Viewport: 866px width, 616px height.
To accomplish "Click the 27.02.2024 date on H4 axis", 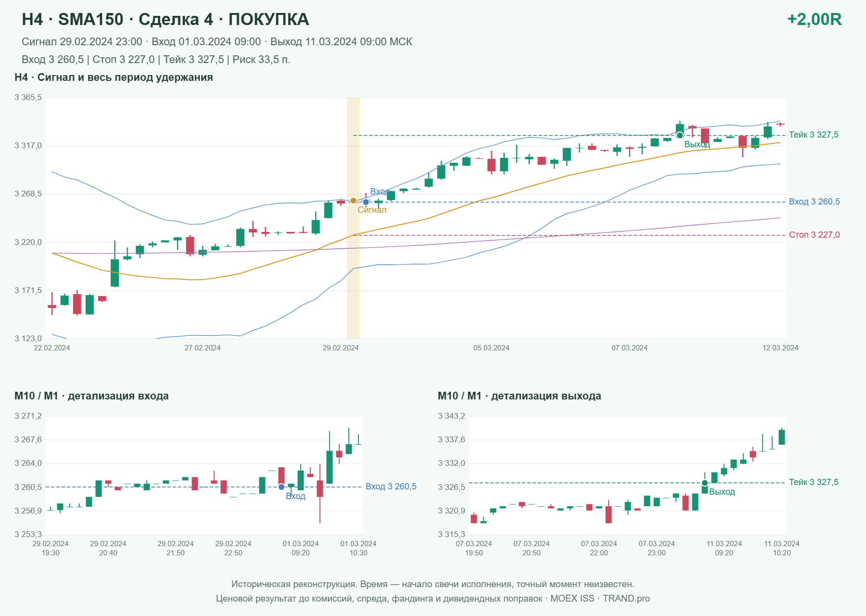I will point(203,348).
